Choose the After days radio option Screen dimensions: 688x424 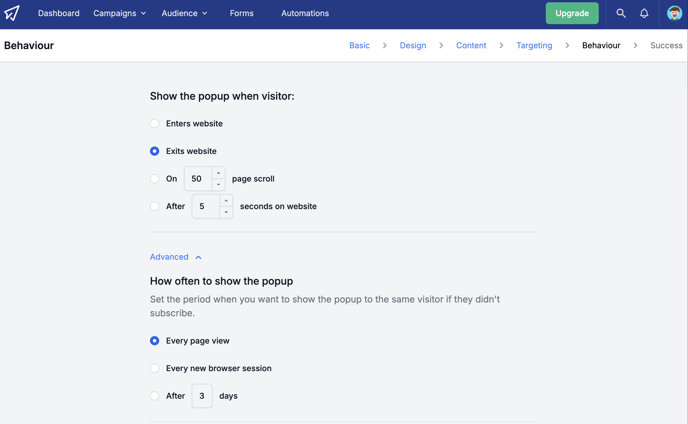(154, 396)
